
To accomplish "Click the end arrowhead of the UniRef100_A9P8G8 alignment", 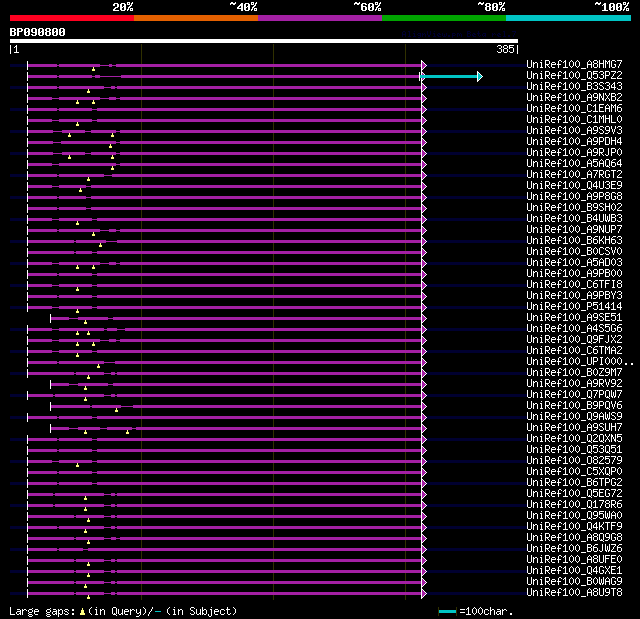I will (424, 197).
